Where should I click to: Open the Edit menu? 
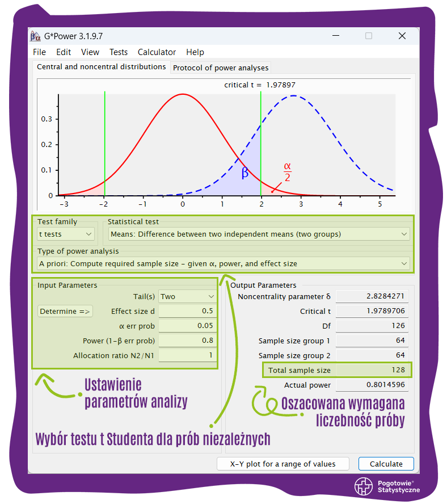tap(64, 52)
